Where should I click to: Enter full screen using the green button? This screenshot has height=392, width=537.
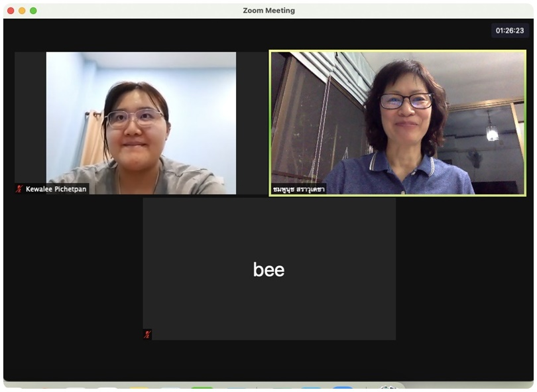tap(33, 11)
